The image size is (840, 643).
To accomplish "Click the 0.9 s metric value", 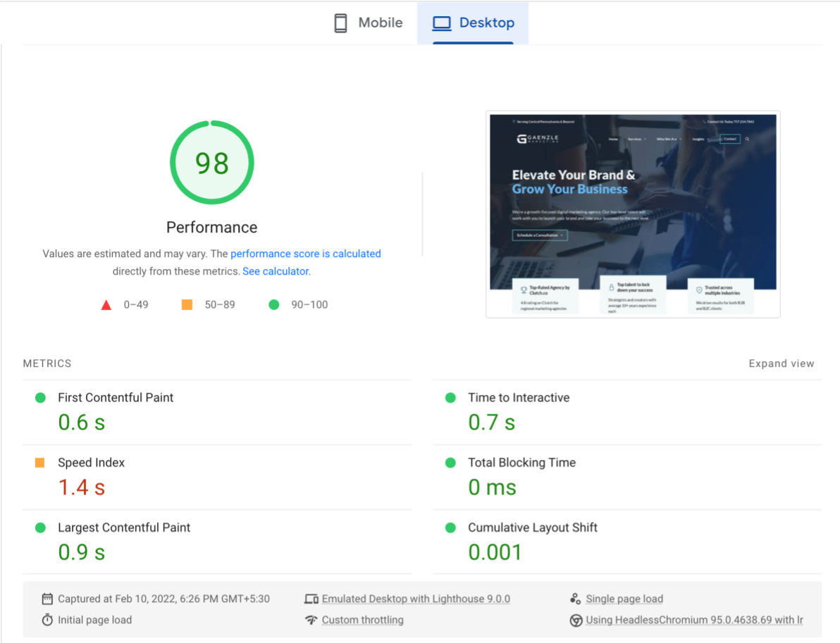I will tap(82, 553).
